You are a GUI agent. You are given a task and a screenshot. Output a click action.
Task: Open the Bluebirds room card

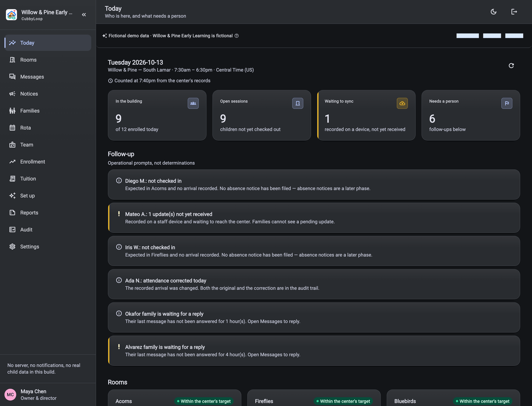[453, 398]
